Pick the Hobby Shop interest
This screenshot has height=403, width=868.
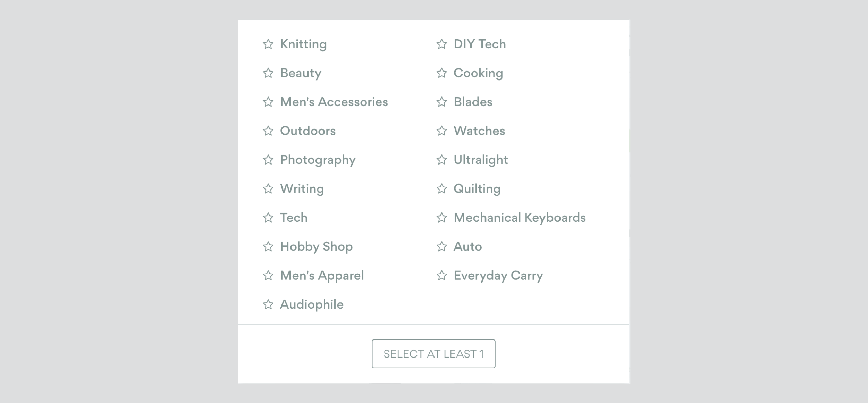coord(316,246)
